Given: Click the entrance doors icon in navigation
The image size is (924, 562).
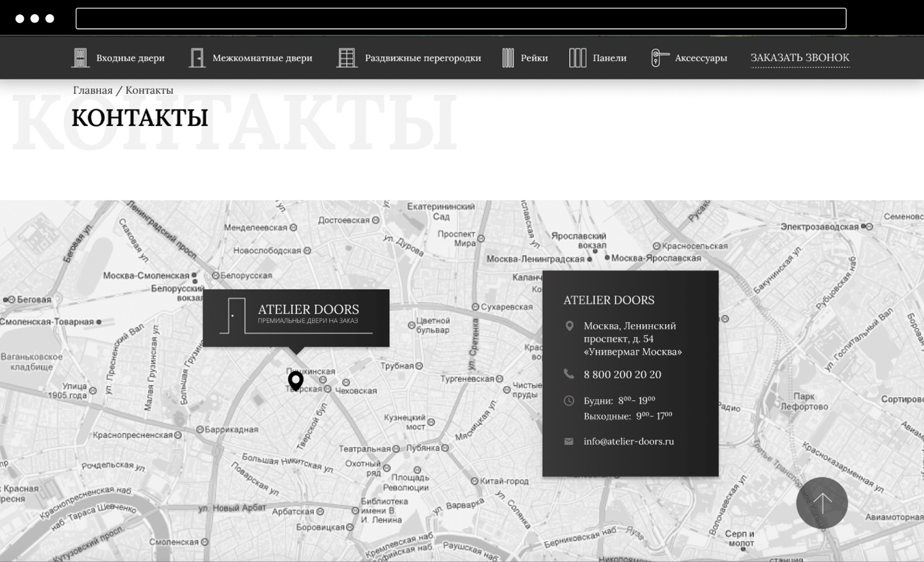Looking at the screenshot, I should click(80, 58).
